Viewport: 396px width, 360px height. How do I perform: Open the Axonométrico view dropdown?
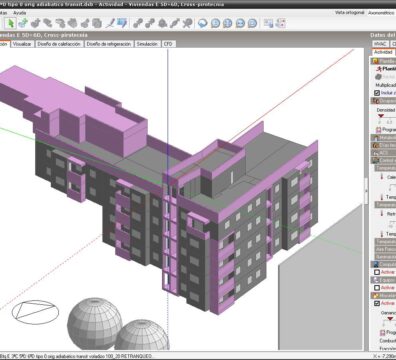tap(381, 13)
